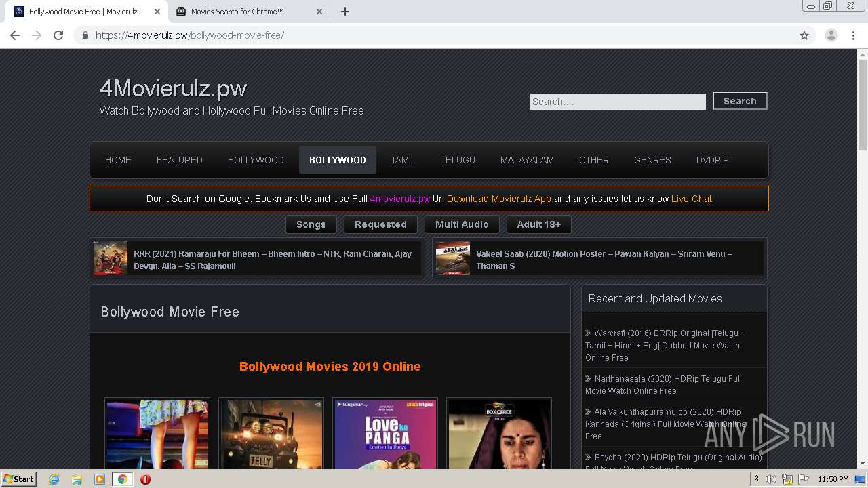Open Windows Start menu
Image resolution: width=868 pixels, height=488 pixels.
[19, 479]
